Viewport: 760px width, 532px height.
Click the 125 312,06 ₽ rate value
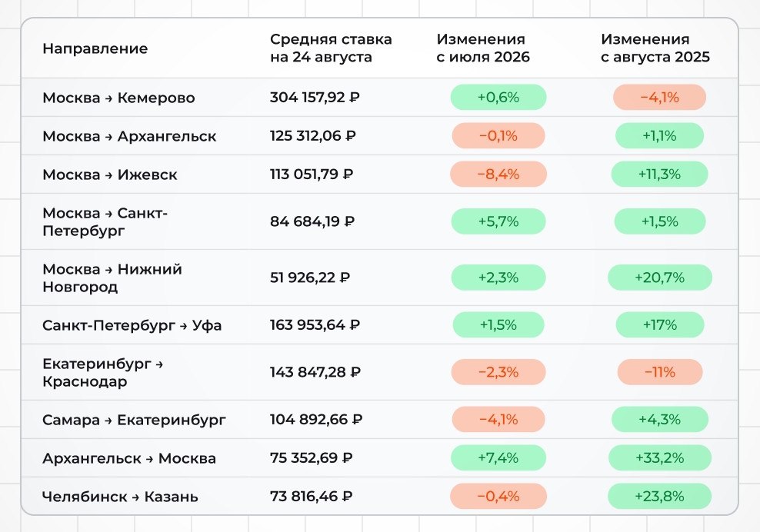[313, 135]
